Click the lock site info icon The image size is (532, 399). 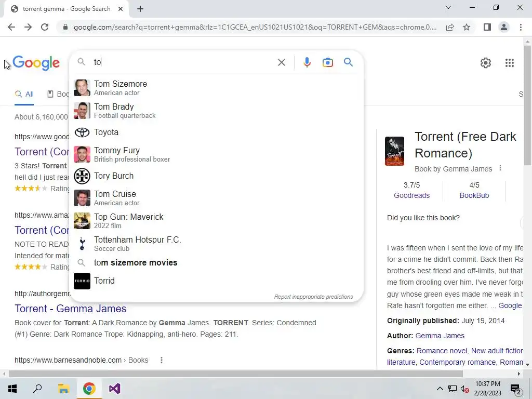tap(65, 27)
